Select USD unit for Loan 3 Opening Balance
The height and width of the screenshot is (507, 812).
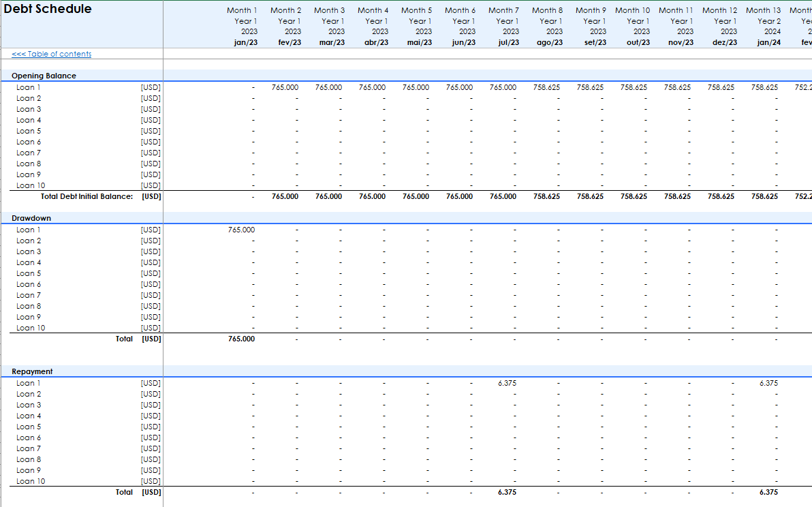pos(151,109)
